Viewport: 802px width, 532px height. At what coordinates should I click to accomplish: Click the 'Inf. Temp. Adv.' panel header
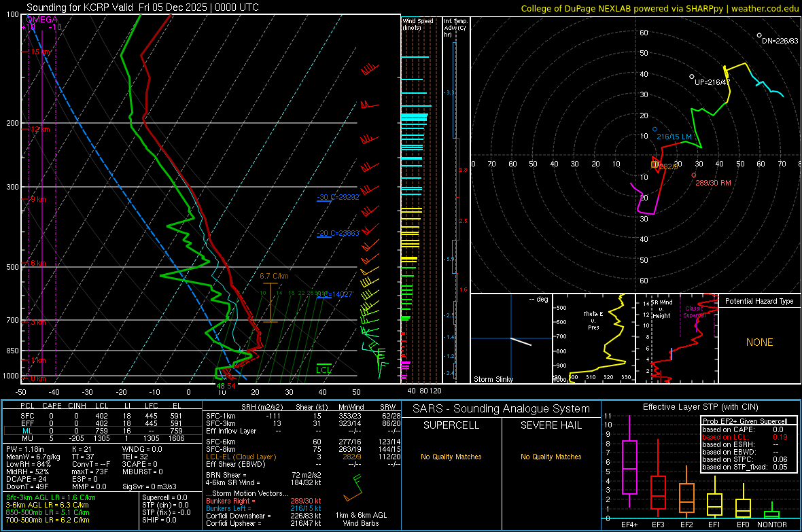click(455, 28)
